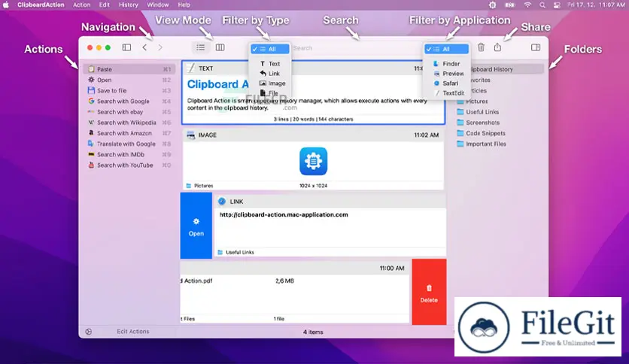Filter by TextEdit application

(446, 93)
